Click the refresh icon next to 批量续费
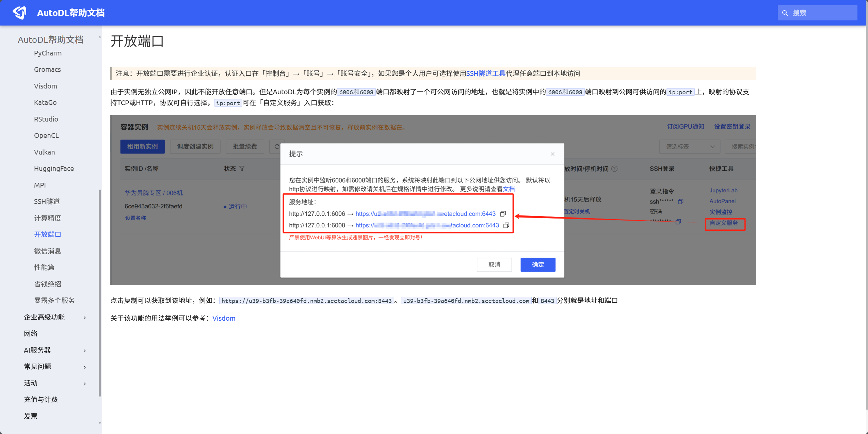 click(x=277, y=146)
